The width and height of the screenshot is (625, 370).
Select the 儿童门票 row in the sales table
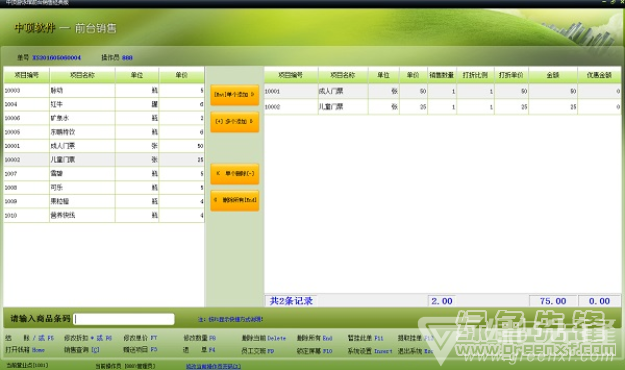pyautogui.click(x=442, y=107)
